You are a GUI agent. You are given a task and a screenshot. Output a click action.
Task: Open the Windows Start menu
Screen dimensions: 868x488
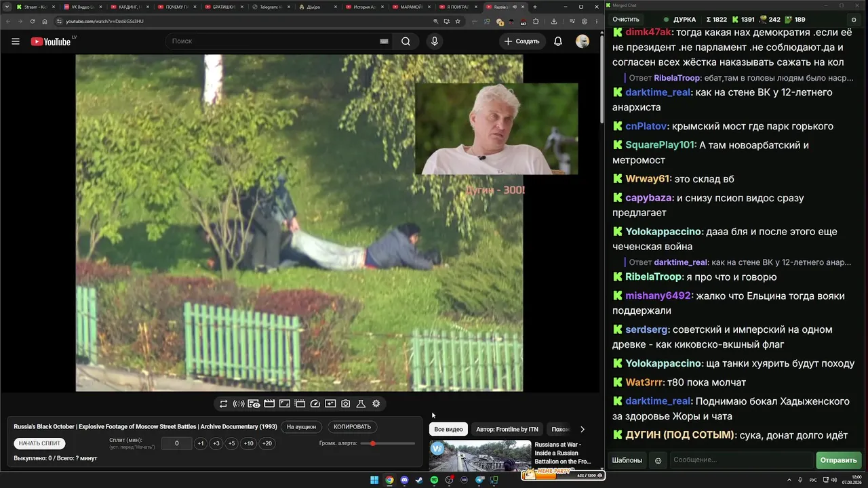374,481
